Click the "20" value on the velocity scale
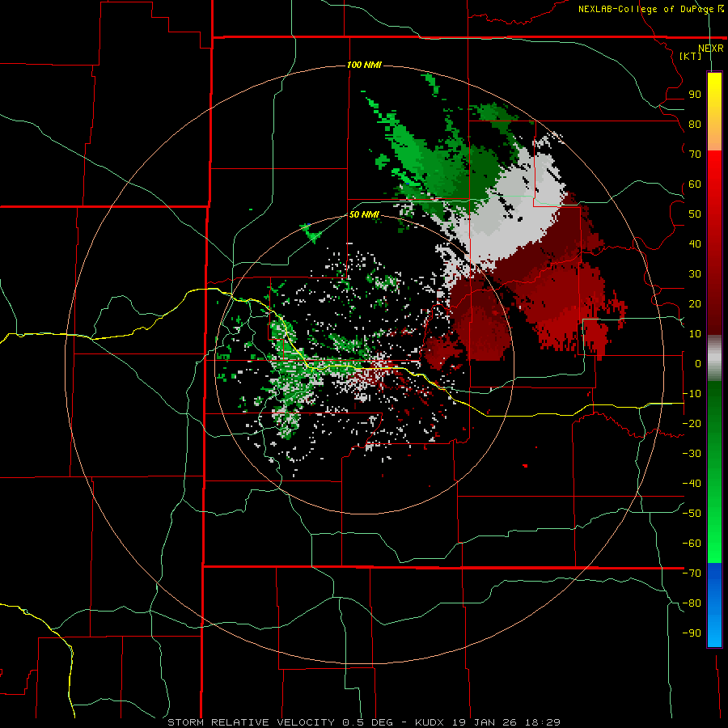The width and height of the screenshot is (728, 728). [695, 304]
